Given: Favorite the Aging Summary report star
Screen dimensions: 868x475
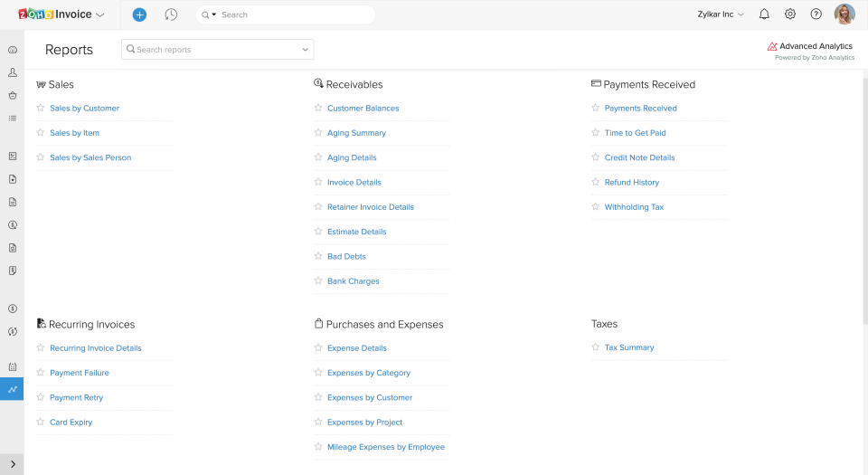Looking at the screenshot, I should point(318,133).
